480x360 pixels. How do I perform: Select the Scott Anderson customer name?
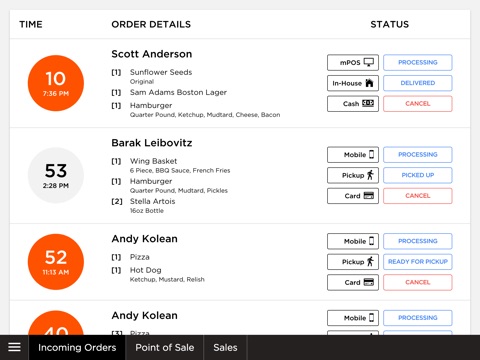[152, 54]
